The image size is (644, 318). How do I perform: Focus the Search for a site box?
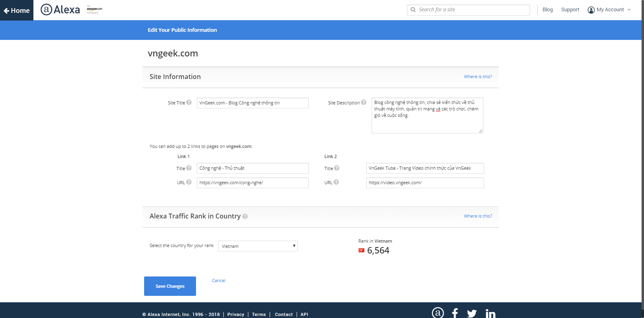tap(469, 10)
